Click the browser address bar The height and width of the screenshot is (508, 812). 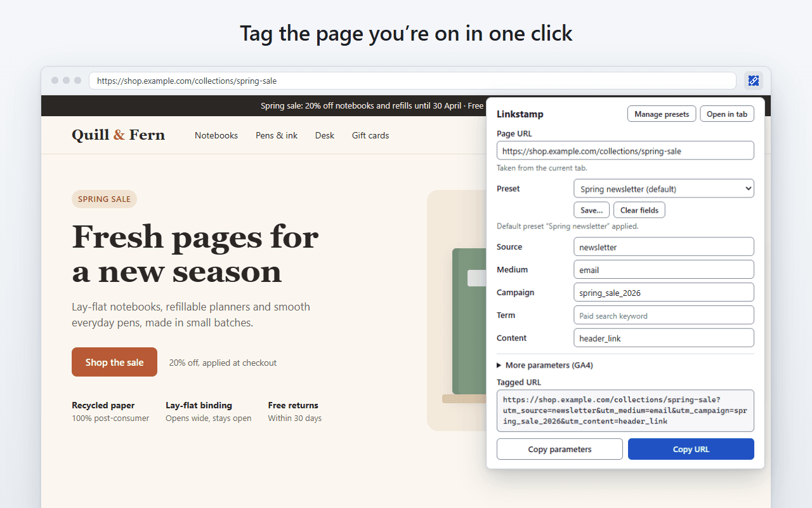pos(412,81)
